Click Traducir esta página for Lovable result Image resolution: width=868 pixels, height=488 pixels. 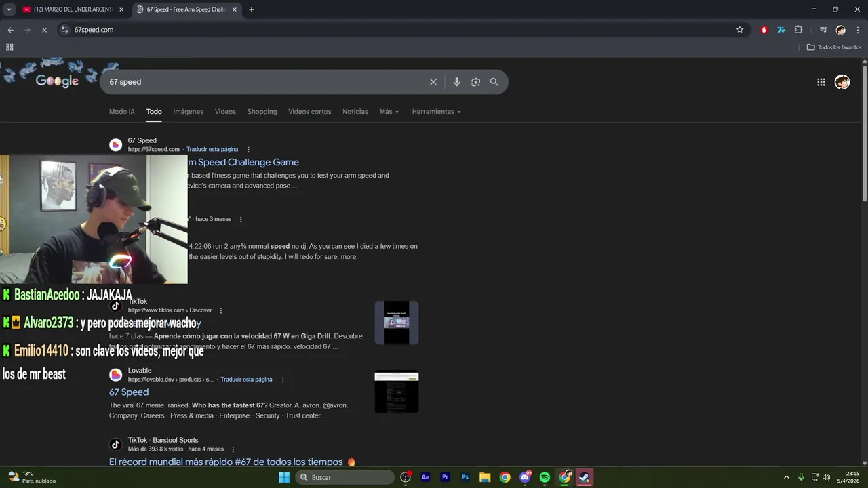(246, 380)
